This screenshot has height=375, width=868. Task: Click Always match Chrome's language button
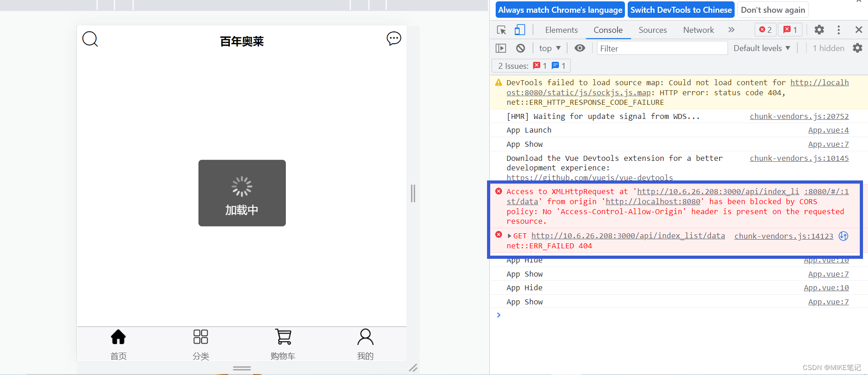pos(560,10)
